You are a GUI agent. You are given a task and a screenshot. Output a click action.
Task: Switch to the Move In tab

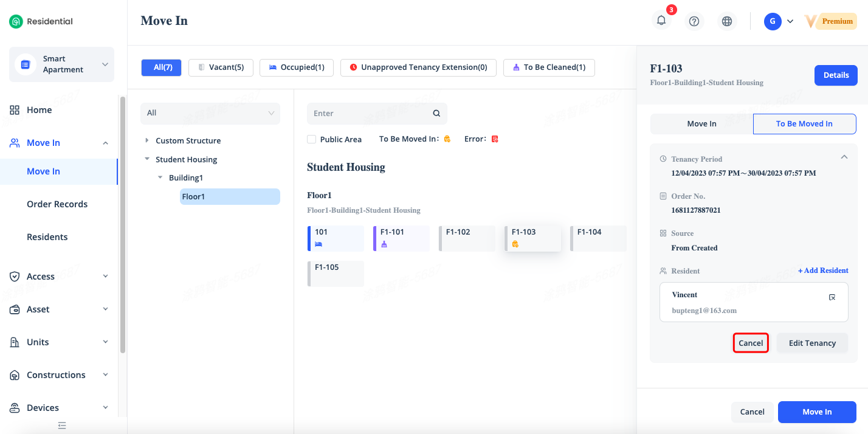[701, 124]
